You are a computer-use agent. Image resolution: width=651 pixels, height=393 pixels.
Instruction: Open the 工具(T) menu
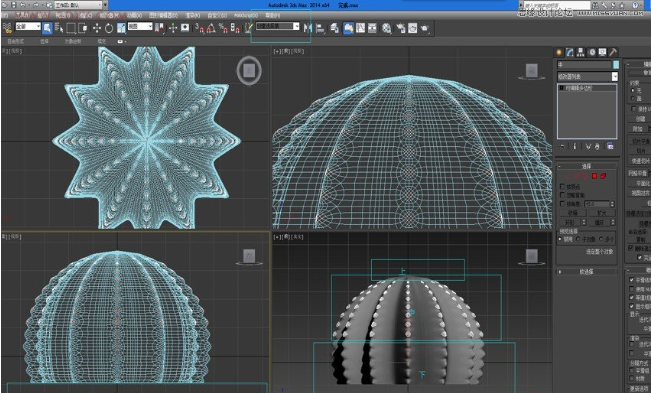[x=23, y=15]
